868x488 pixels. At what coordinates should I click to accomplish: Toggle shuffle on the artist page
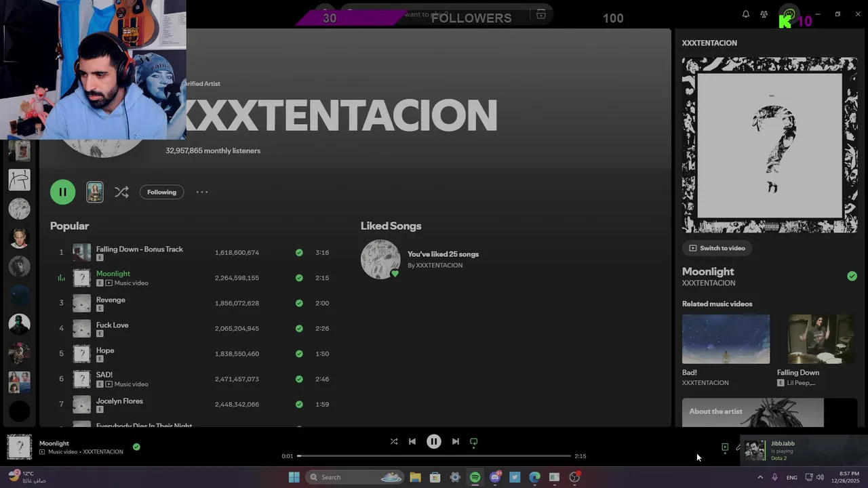tap(121, 192)
